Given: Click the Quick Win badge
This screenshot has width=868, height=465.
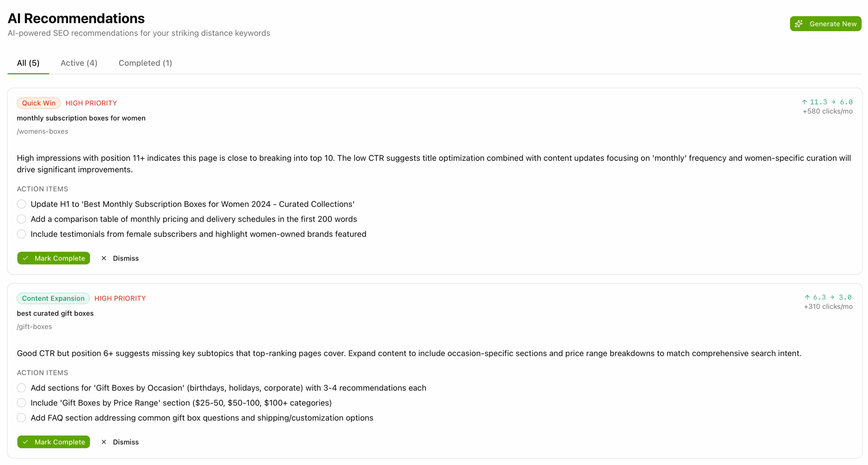Looking at the screenshot, I should tap(38, 103).
